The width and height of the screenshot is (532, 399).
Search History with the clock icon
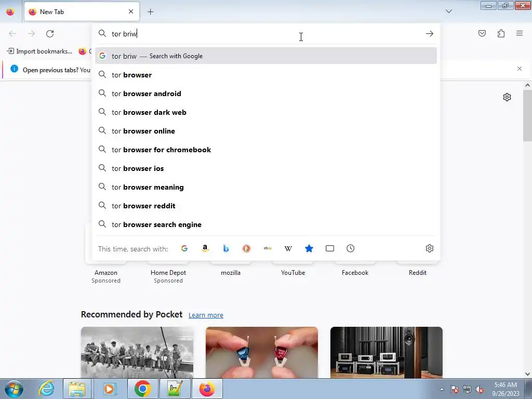[x=351, y=248]
